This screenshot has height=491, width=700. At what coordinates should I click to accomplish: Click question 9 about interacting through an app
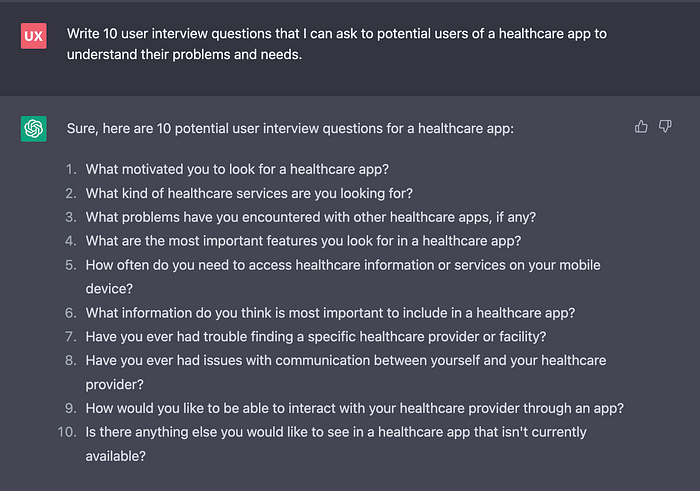coord(354,408)
